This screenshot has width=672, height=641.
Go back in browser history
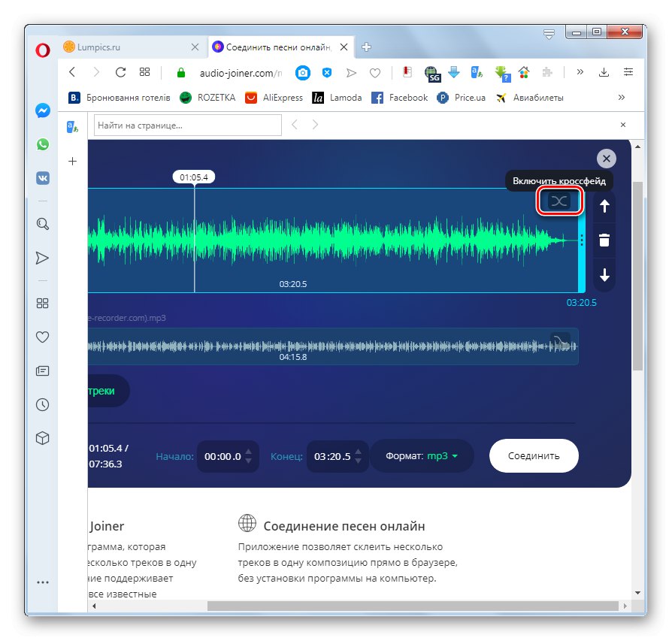click(x=72, y=72)
